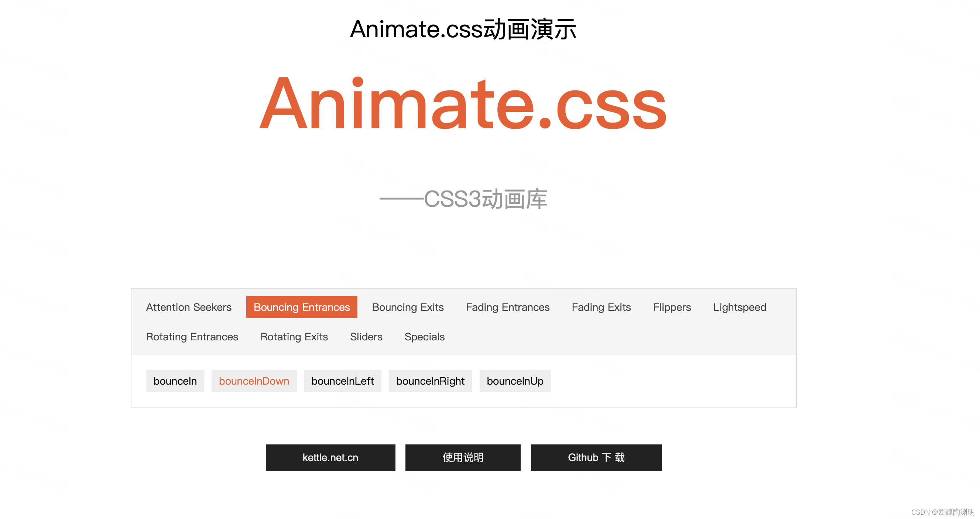Open the 使用说明 usage instructions button
The height and width of the screenshot is (519, 980).
tap(463, 457)
